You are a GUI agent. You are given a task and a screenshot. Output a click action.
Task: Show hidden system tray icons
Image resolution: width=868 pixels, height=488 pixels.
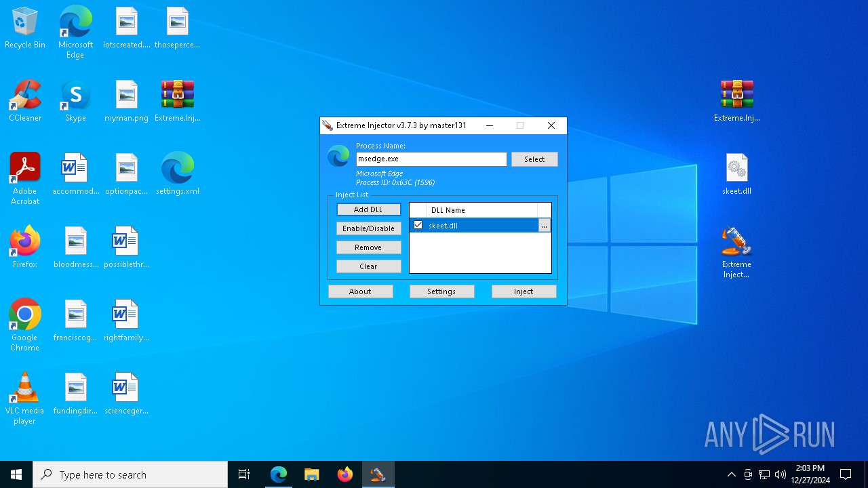[x=731, y=474]
